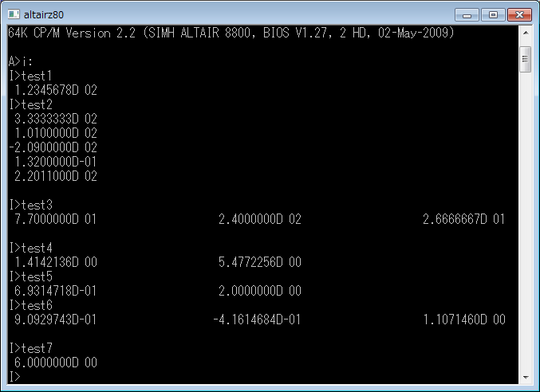Click the value 2.0000000D 00
Screen dimensions: 540x392
coord(260,292)
